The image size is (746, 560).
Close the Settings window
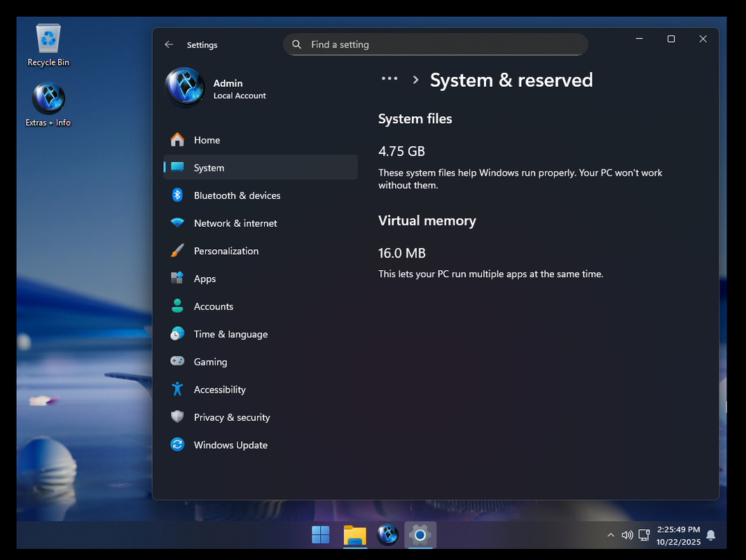[x=703, y=38]
